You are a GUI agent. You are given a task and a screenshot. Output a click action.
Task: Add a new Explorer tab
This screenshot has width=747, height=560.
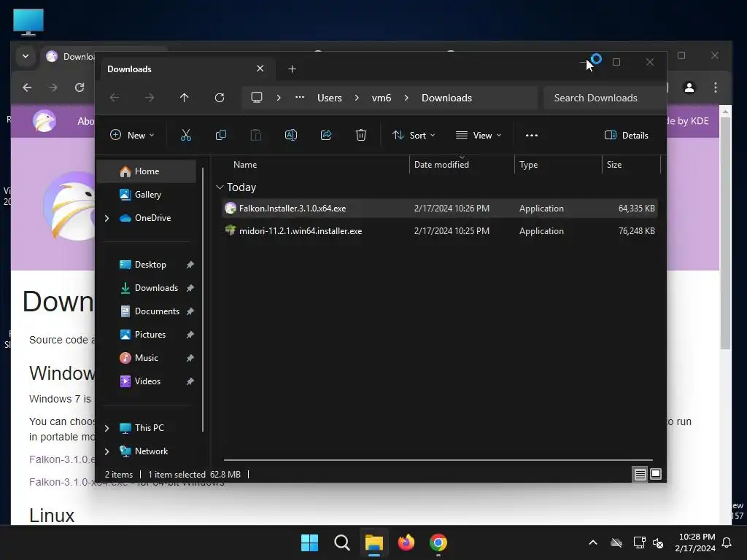coord(292,69)
